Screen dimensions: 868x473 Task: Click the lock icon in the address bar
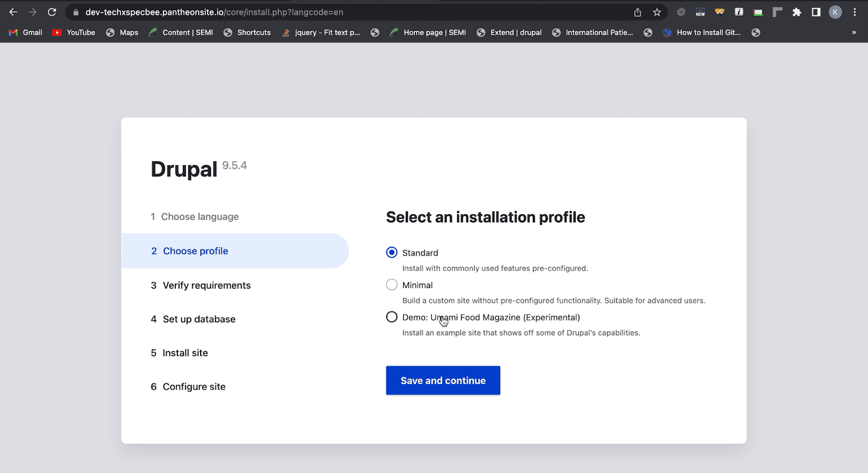[x=76, y=12]
